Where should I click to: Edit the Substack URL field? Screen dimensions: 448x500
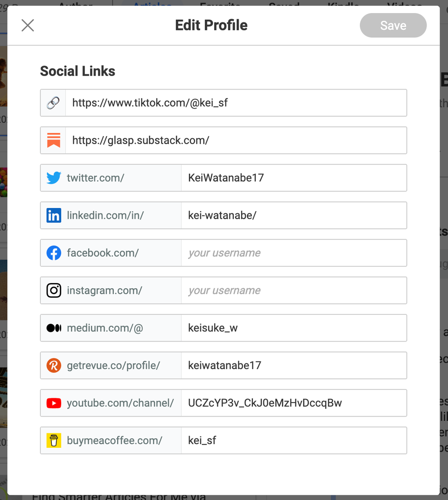(x=233, y=140)
